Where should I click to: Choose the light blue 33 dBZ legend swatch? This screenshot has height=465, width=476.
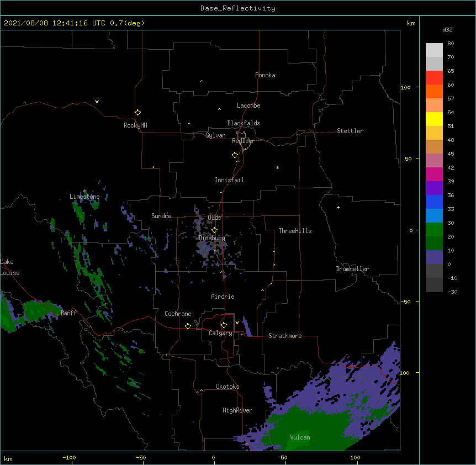click(x=434, y=215)
